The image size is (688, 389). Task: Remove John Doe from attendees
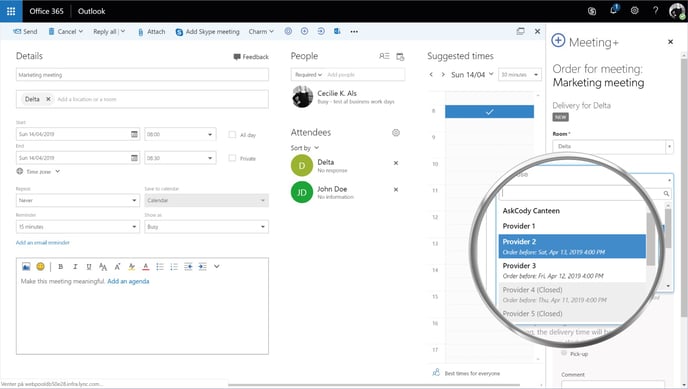click(396, 189)
